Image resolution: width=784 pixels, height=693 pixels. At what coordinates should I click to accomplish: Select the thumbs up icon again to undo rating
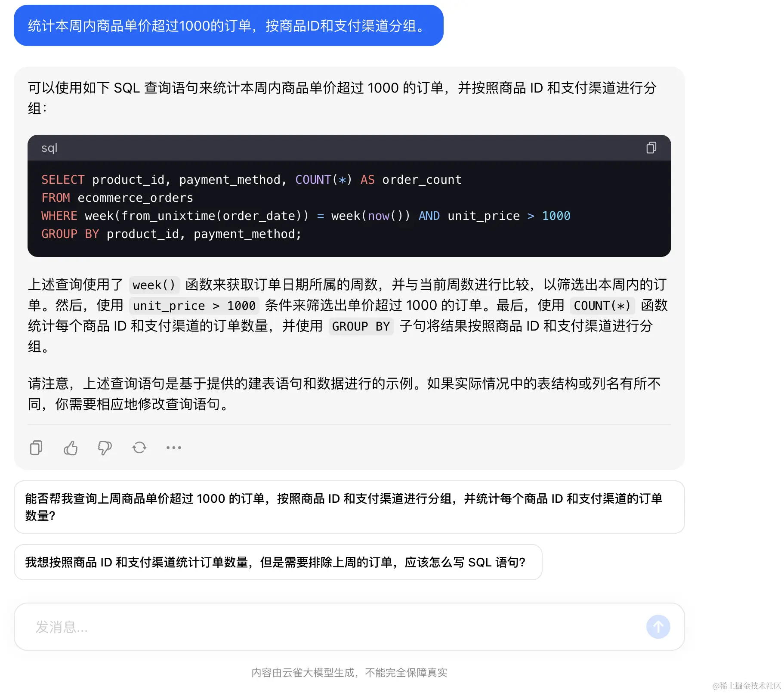pos(70,448)
